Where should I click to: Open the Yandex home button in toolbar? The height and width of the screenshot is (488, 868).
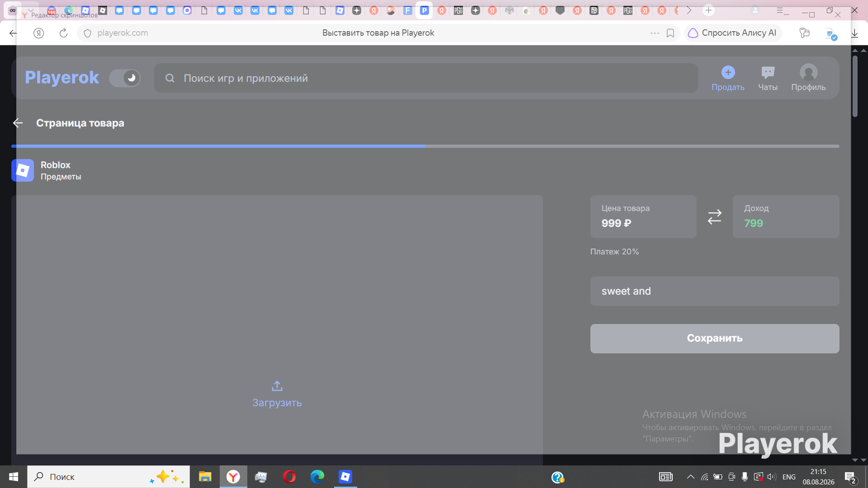coord(39,33)
